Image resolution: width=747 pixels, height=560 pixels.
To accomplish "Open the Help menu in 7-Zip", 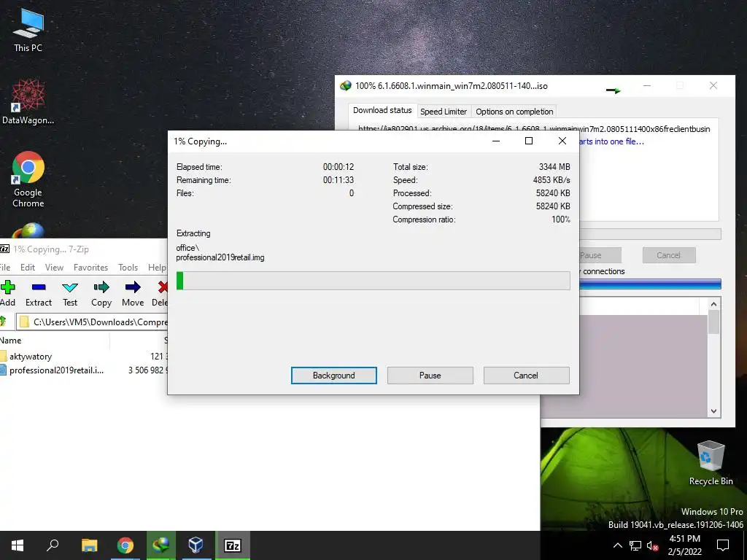I will click(x=157, y=267).
